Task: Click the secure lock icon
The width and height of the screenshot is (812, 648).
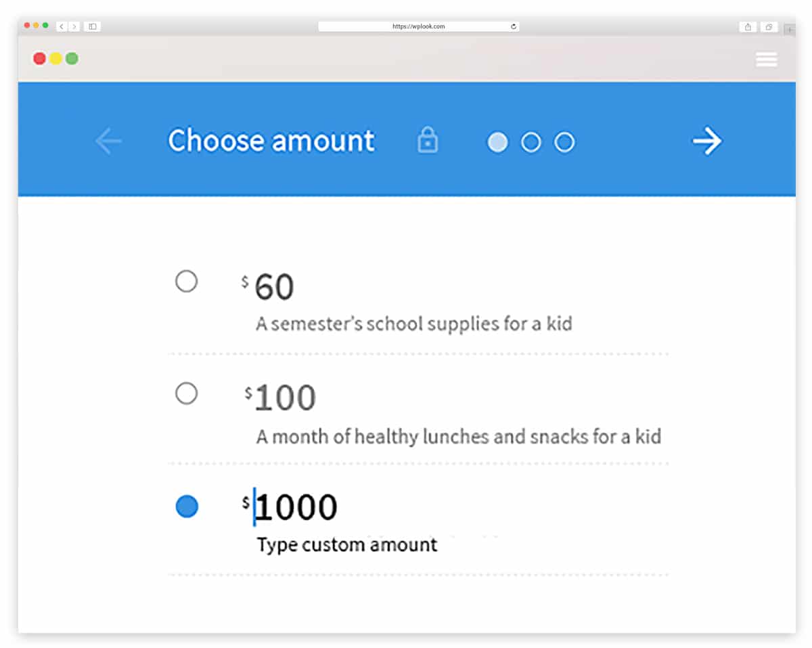Action: coord(428,141)
